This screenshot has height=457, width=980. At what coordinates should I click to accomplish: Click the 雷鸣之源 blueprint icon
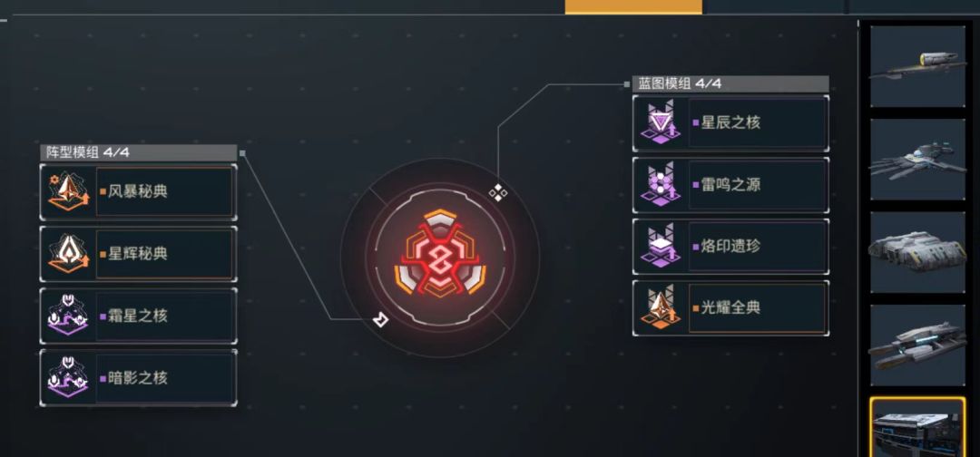point(661,185)
